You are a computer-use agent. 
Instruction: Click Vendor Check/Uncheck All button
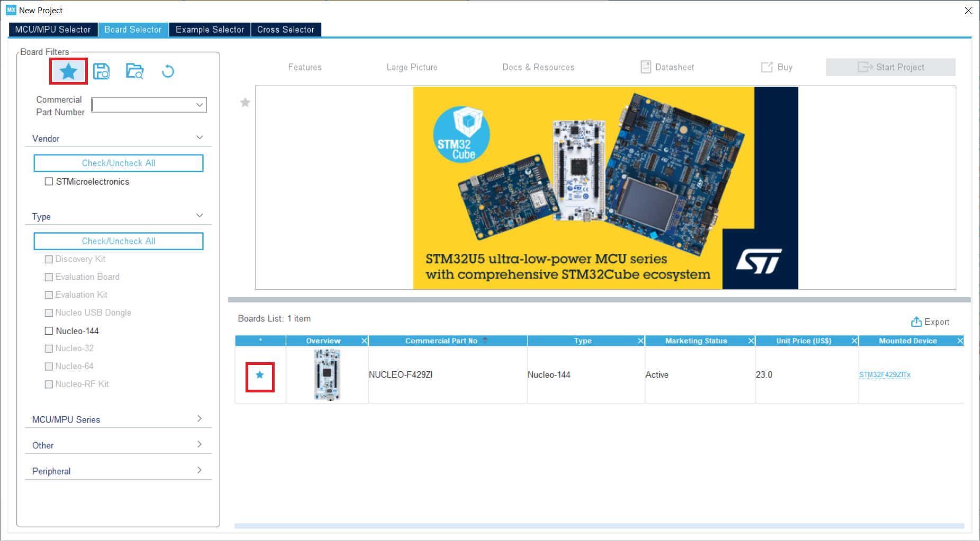coord(119,163)
